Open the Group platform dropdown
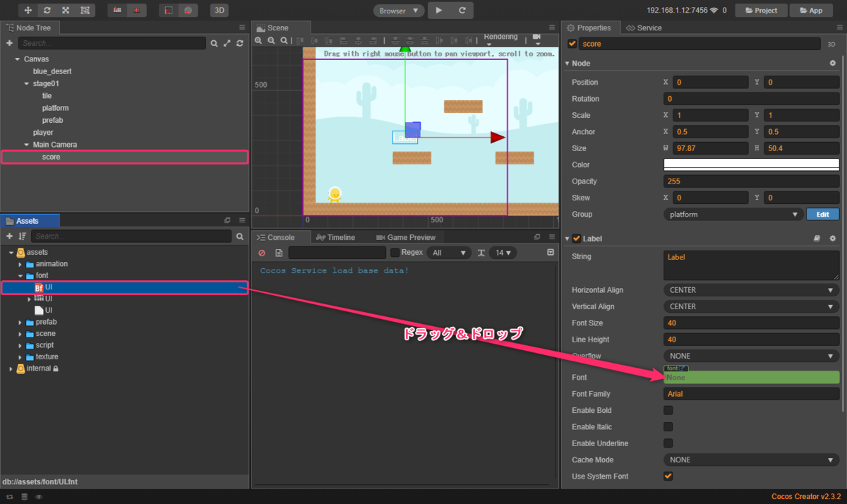The image size is (847, 504). [732, 214]
